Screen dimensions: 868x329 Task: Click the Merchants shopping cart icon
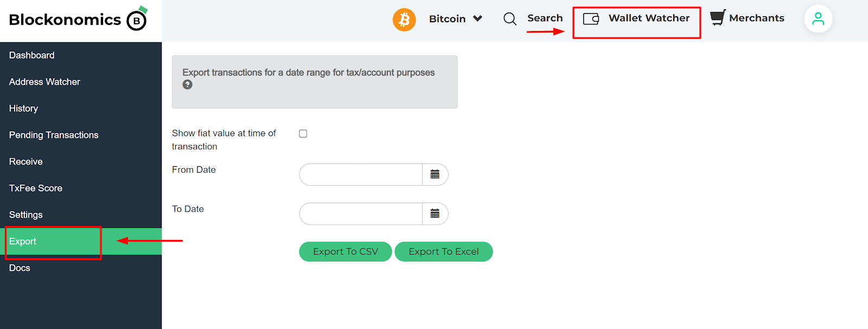718,18
